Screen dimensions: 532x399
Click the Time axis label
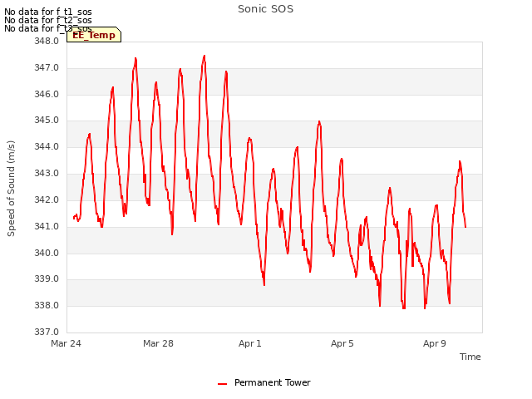470,357
